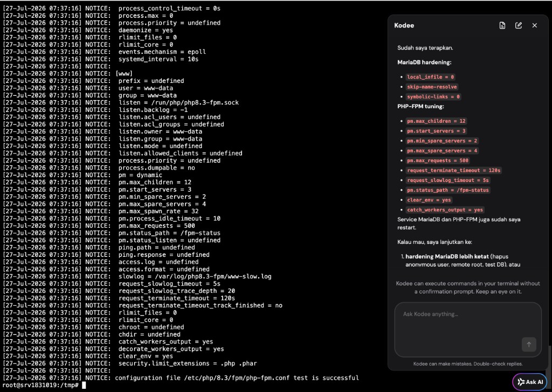Image resolution: width=552 pixels, height=392 pixels.
Task: Click request_terminate_timeout = 120s code tag in Kodee
Action: [x=454, y=170]
